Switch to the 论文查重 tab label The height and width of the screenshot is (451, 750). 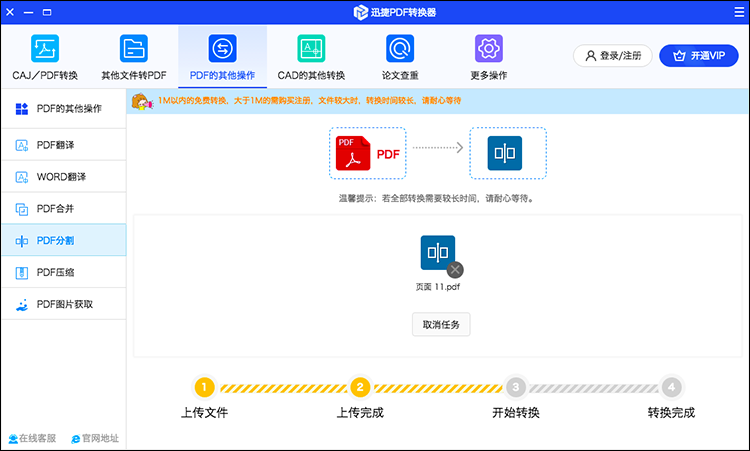point(400,76)
